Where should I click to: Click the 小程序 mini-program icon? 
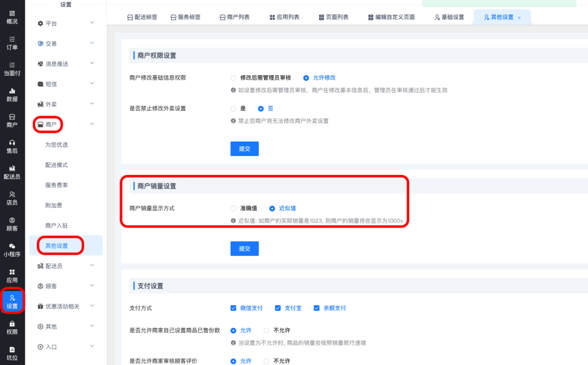[12, 250]
